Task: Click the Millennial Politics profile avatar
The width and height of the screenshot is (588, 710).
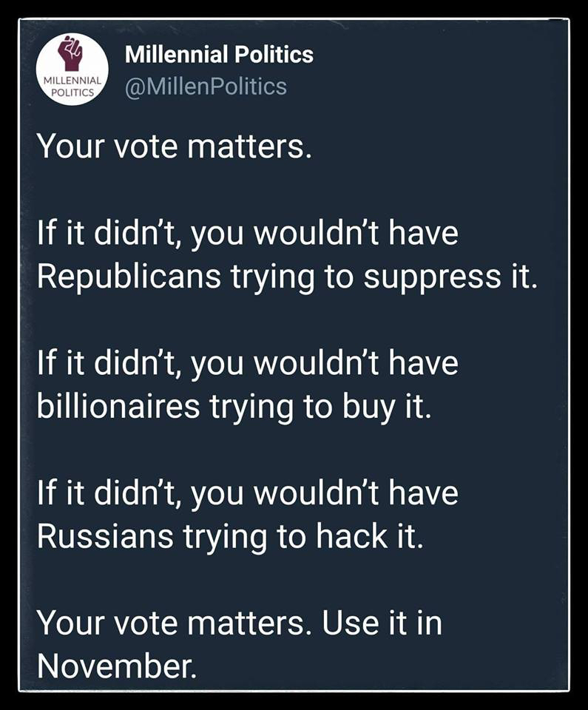Action: click(x=72, y=70)
